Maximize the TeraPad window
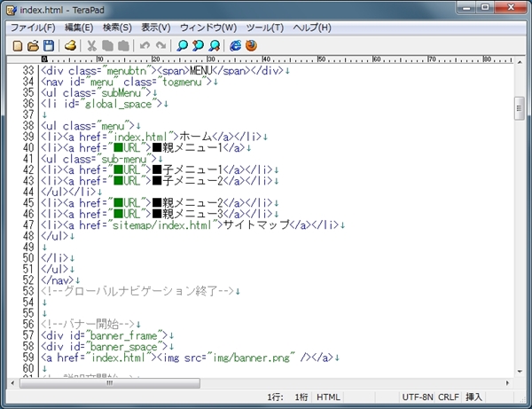This screenshot has height=409, width=532. click(485, 7)
